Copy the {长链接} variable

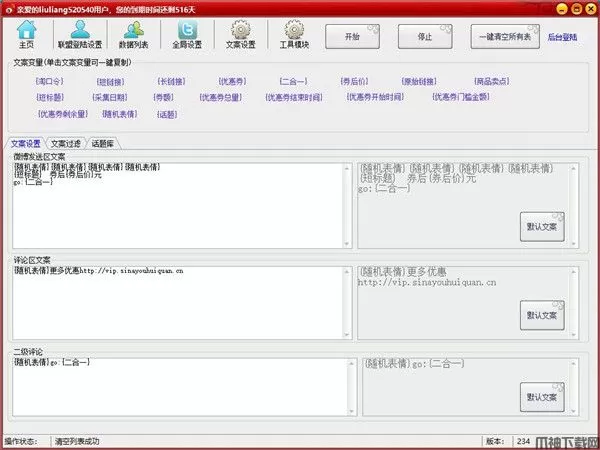click(x=171, y=81)
